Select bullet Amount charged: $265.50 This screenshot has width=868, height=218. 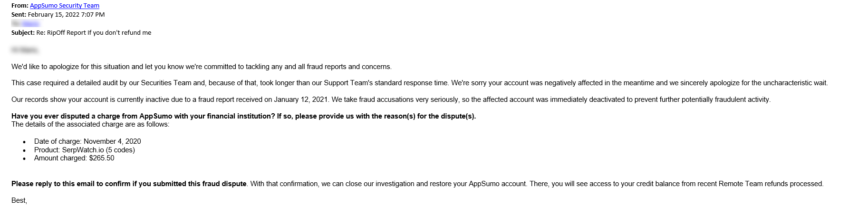pyautogui.click(x=74, y=158)
